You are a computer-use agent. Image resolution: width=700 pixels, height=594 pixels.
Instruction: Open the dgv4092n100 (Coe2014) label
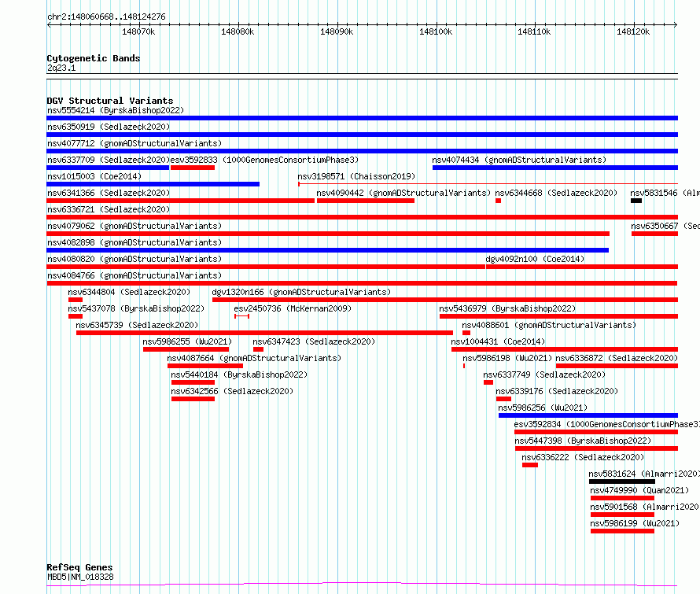[x=535, y=259]
